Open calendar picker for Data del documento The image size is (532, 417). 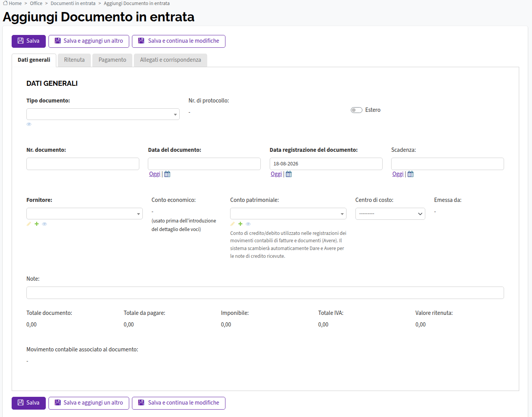pos(167,174)
